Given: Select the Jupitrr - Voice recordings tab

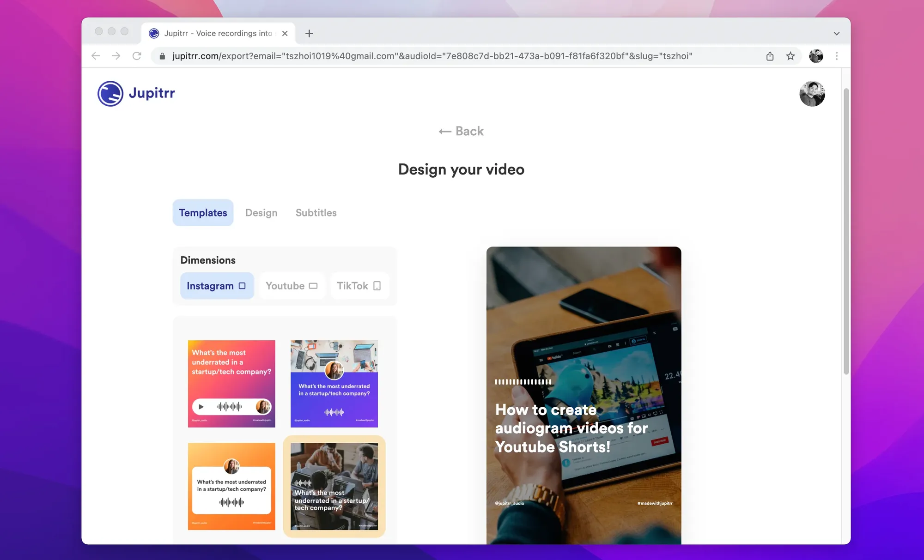Looking at the screenshot, I should (218, 33).
